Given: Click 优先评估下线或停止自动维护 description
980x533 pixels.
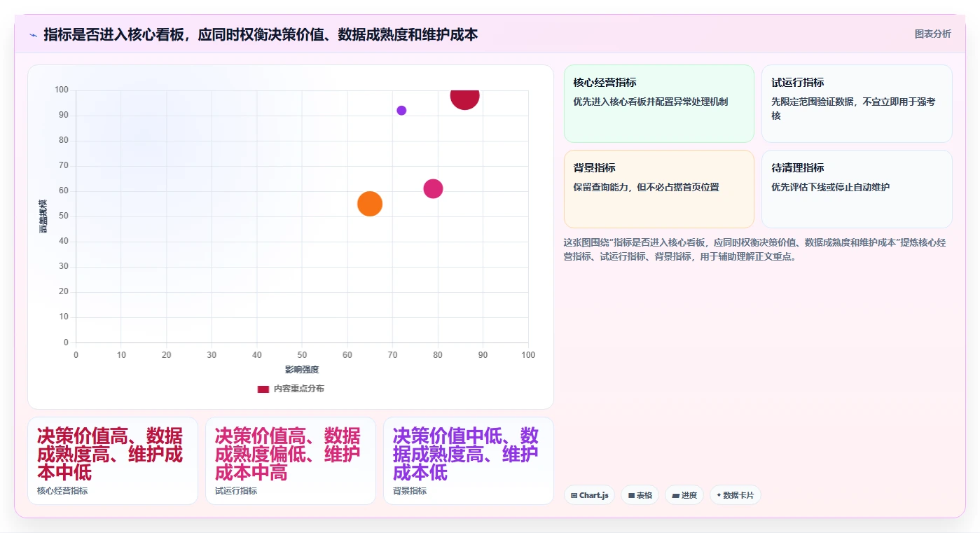Looking at the screenshot, I should tap(831, 187).
